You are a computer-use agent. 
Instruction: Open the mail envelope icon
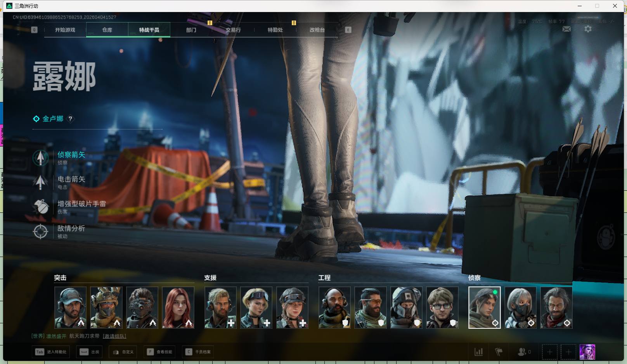(566, 29)
